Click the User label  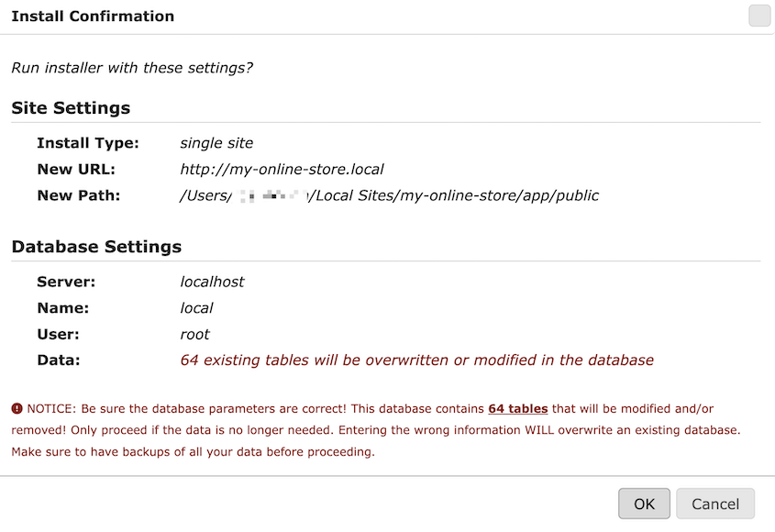tap(55, 334)
